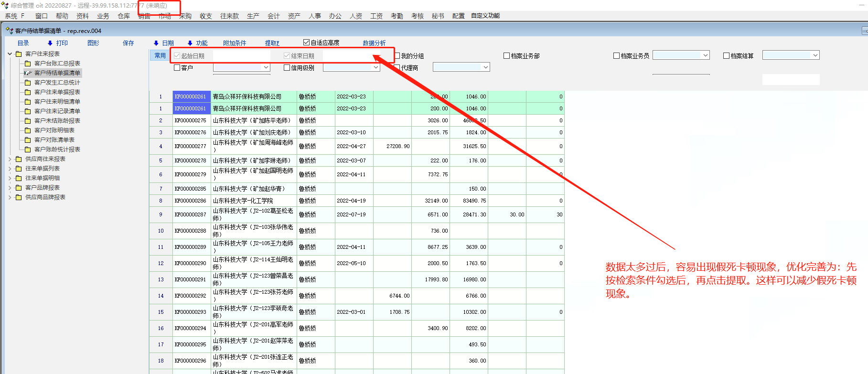
Task: Open the 仓库 menu
Action: (124, 16)
